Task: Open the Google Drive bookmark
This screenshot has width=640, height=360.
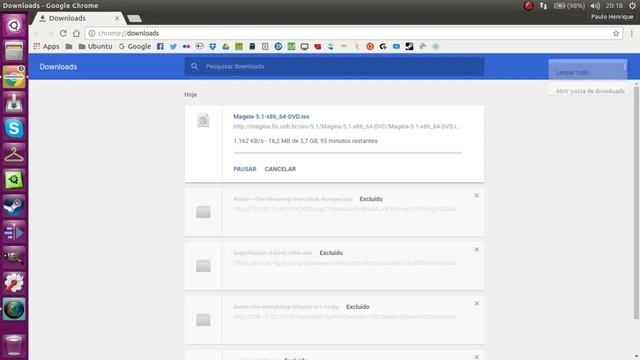Action: point(226,47)
